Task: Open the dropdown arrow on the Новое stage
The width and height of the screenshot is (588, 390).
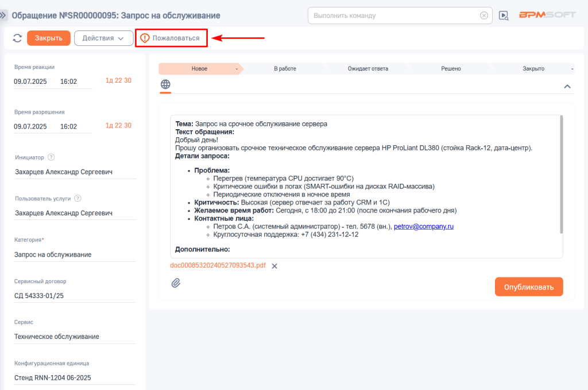Action: [236, 69]
